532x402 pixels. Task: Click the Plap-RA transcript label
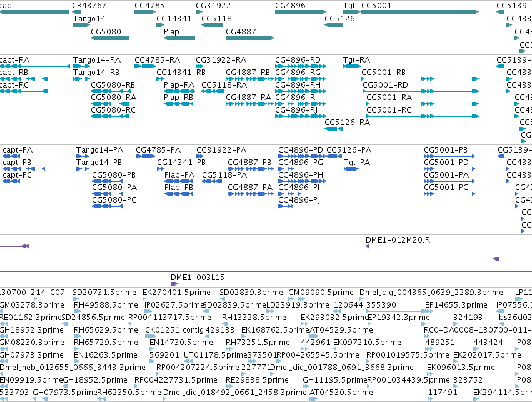tap(179, 85)
